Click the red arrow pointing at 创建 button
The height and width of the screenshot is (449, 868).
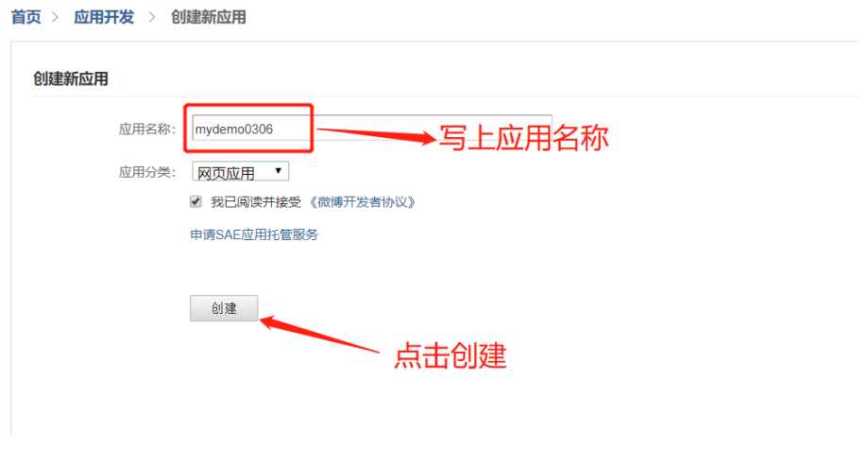pos(319,333)
